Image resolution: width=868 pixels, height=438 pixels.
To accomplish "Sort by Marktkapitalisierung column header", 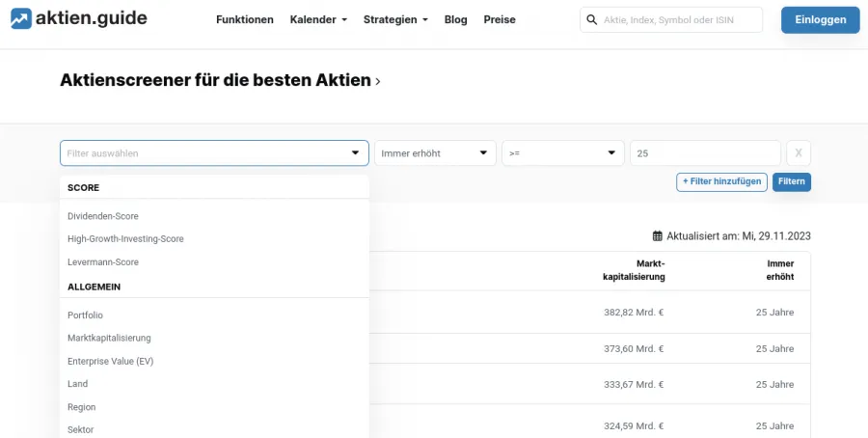I will (x=634, y=270).
